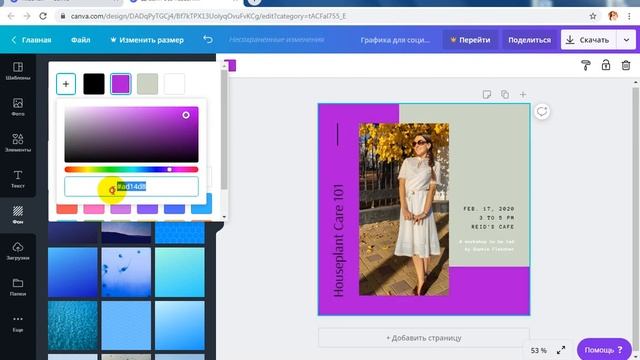Open the Uploads panel in sidebar
640x360 pixels.
(18, 251)
